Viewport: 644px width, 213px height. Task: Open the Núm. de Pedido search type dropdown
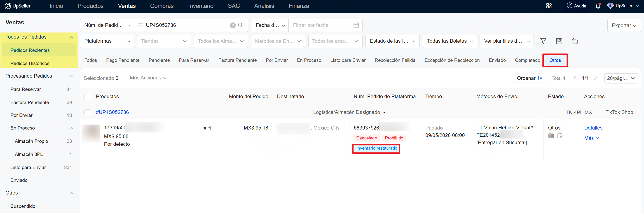[107, 25]
